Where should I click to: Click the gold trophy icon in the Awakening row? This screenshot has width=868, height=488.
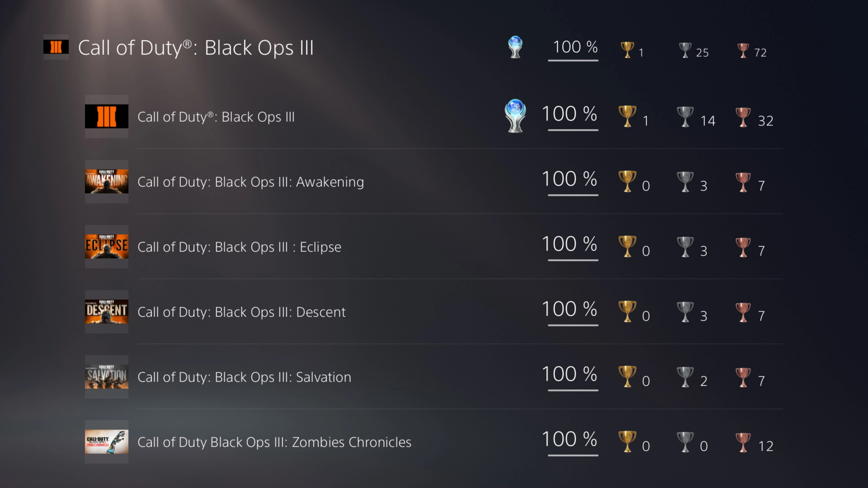click(x=627, y=181)
